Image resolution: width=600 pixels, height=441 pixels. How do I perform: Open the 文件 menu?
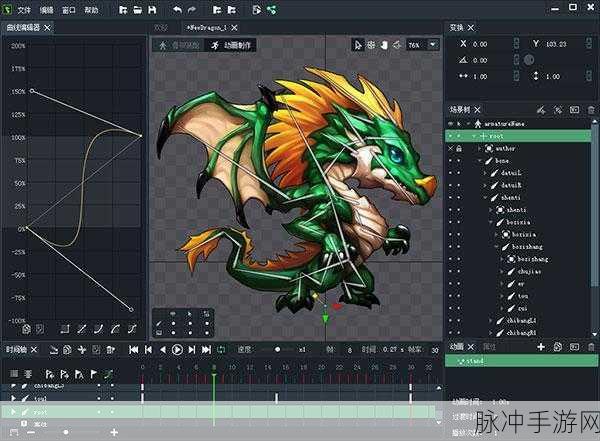point(23,10)
